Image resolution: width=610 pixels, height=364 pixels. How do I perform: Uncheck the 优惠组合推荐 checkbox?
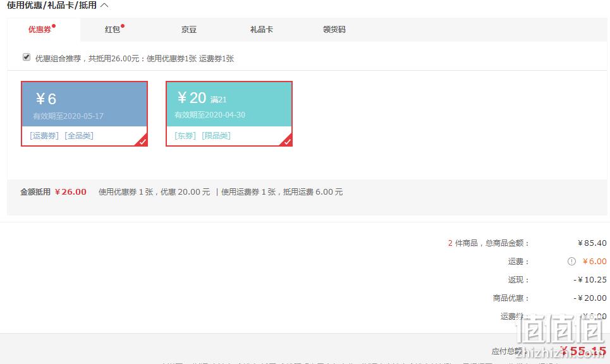[27, 57]
